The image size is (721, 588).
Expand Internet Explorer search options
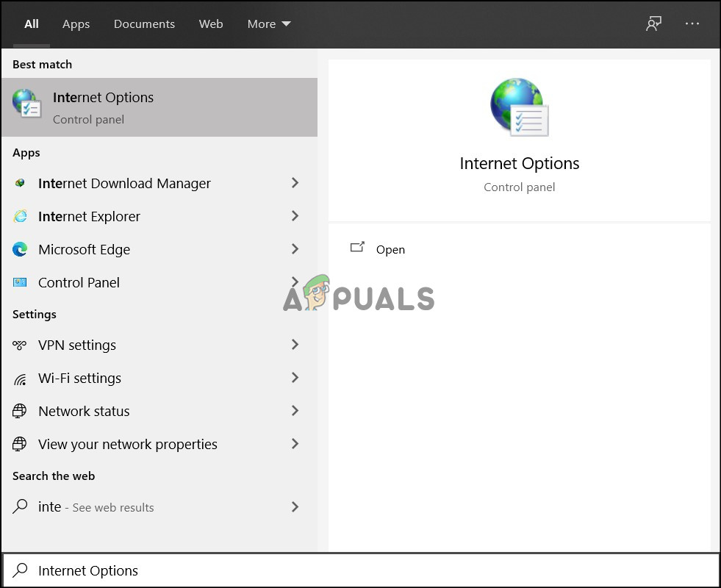(x=295, y=216)
